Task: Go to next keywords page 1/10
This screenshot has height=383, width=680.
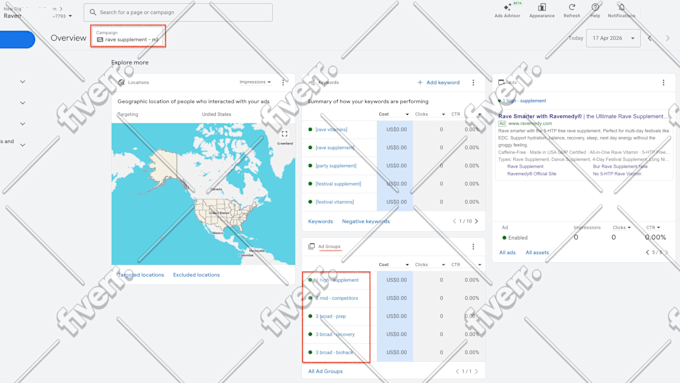Action: 477,221
